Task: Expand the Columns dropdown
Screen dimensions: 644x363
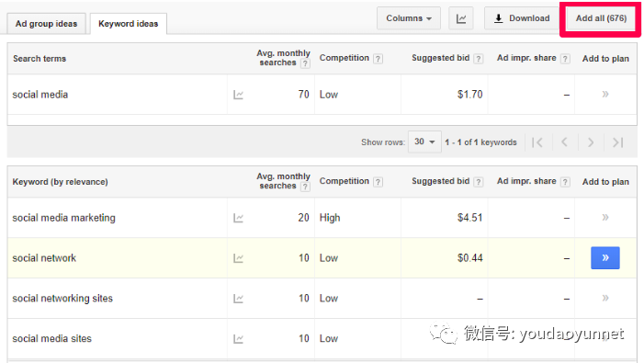Action: pos(409,18)
